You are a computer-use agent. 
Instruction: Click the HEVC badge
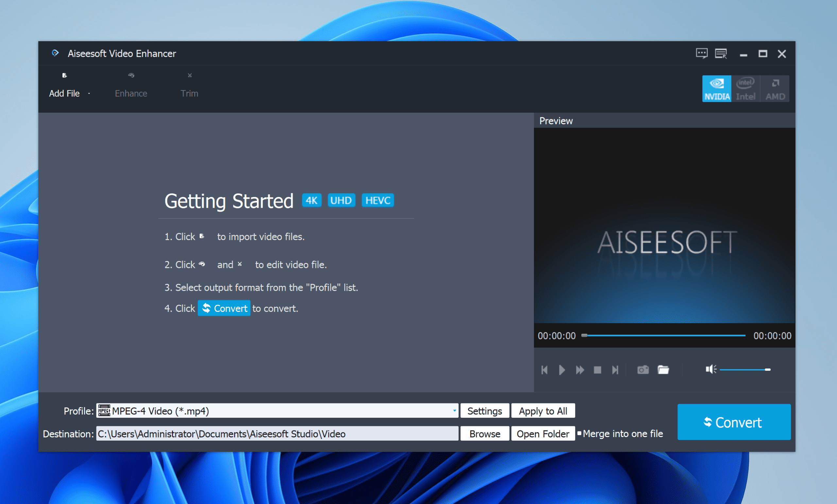pos(377,200)
